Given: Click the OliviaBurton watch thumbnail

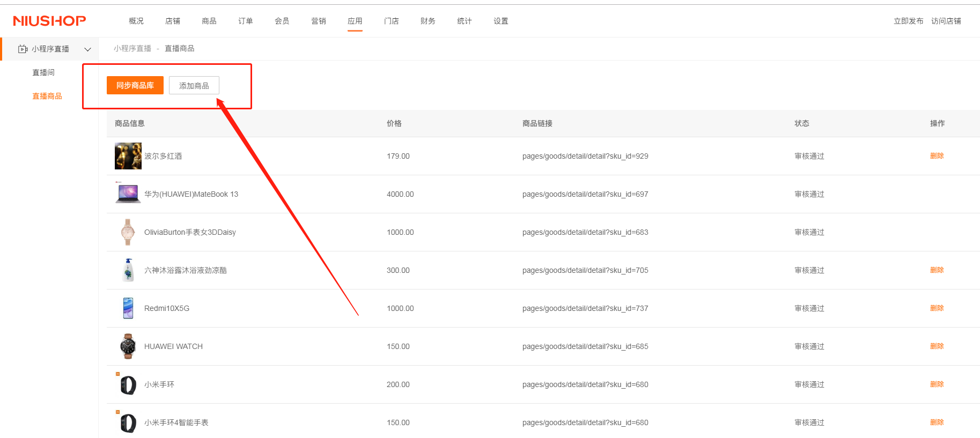Looking at the screenshot, I should pos(128,232).
